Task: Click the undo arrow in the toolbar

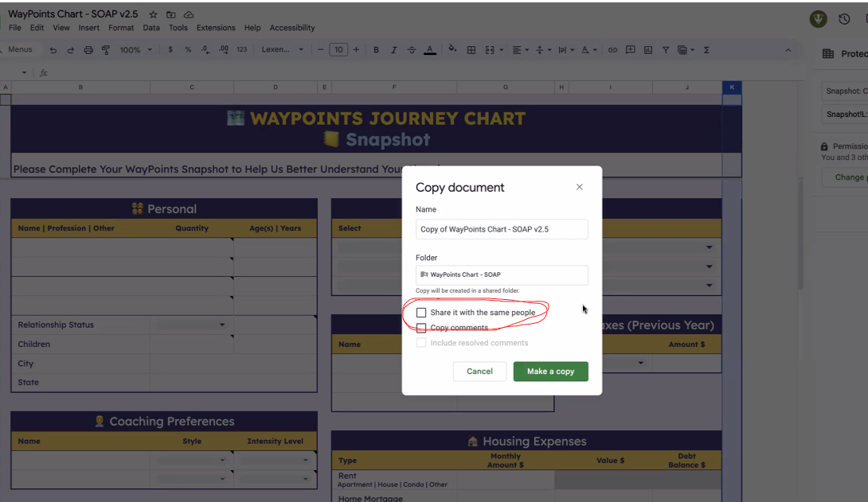Action: click(53, 50)
